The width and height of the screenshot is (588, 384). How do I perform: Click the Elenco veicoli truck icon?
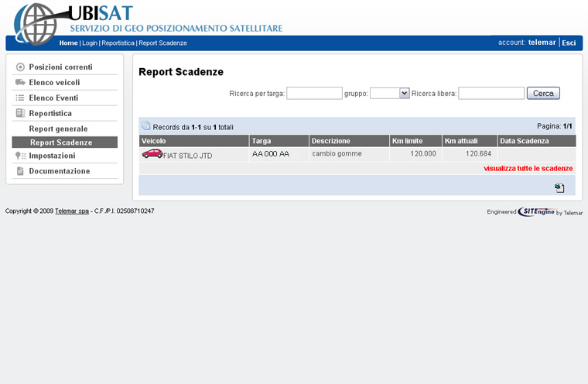(20, 82)
